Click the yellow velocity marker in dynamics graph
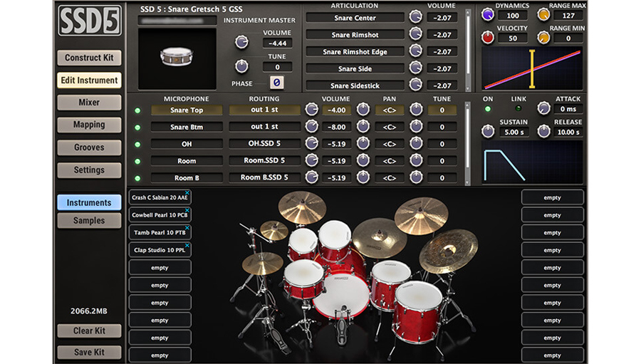The width and height of the screenshot is (641, 364). (532, 69)
